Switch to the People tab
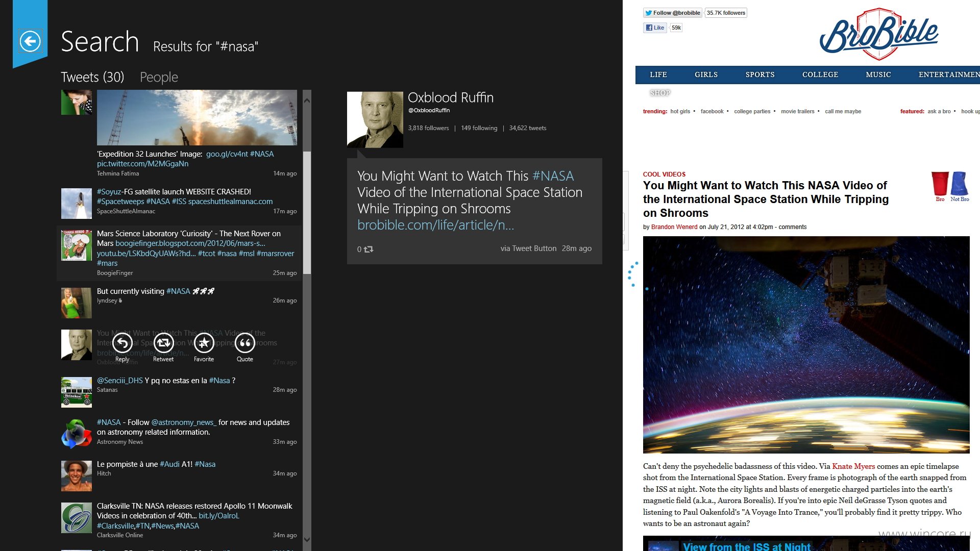 click(159, 77)
